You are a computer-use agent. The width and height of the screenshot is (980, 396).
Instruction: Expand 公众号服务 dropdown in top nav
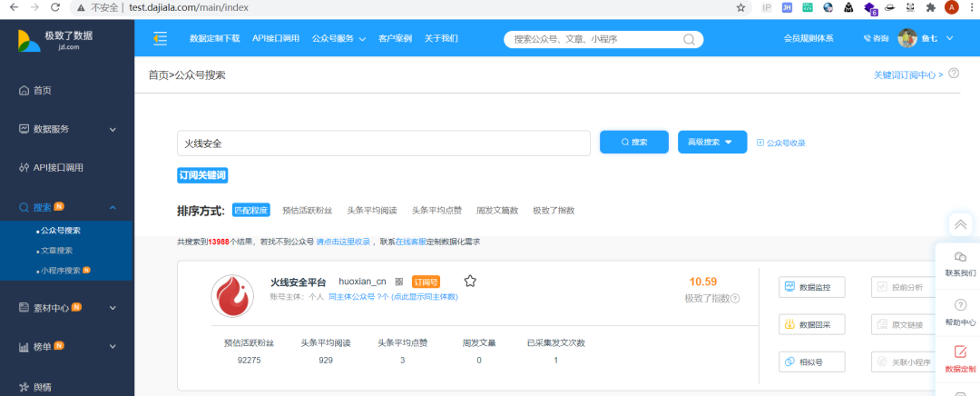tap(338, 38)
